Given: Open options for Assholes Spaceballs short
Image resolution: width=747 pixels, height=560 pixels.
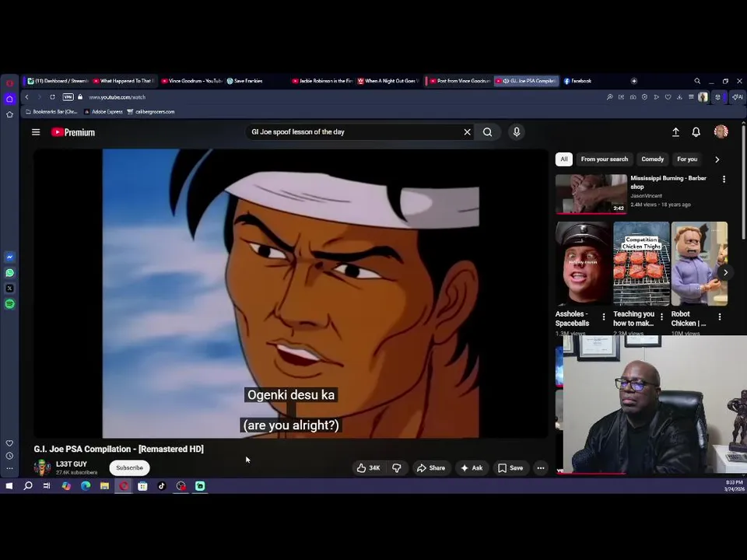Looking at the screenshot, I should [x=604, y=317].
